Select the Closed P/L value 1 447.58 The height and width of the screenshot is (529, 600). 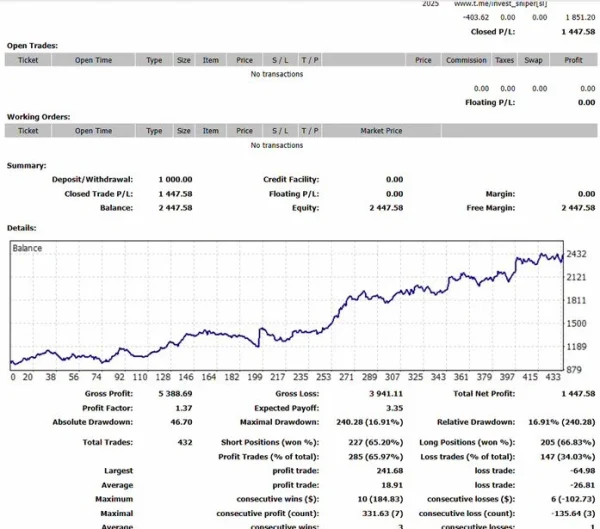tap(578, 31)
